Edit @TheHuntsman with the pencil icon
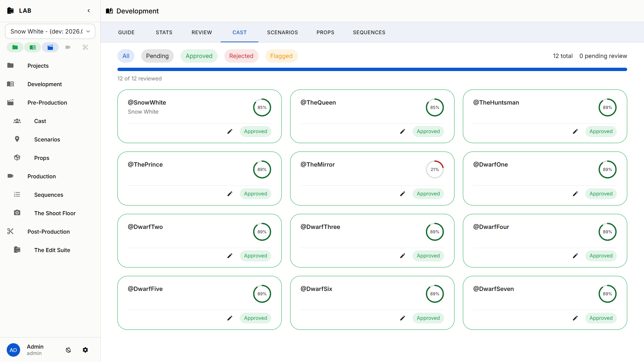 [x=575, y=131]
